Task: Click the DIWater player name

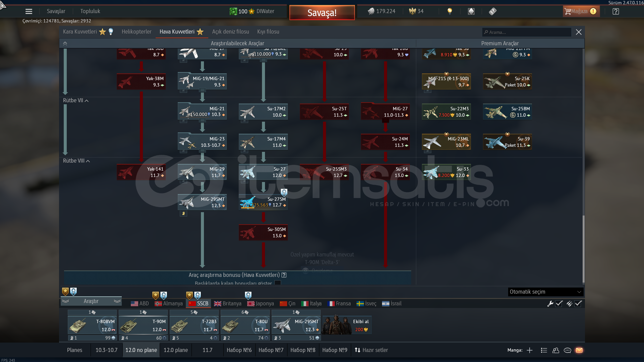Action: point(265,11)
